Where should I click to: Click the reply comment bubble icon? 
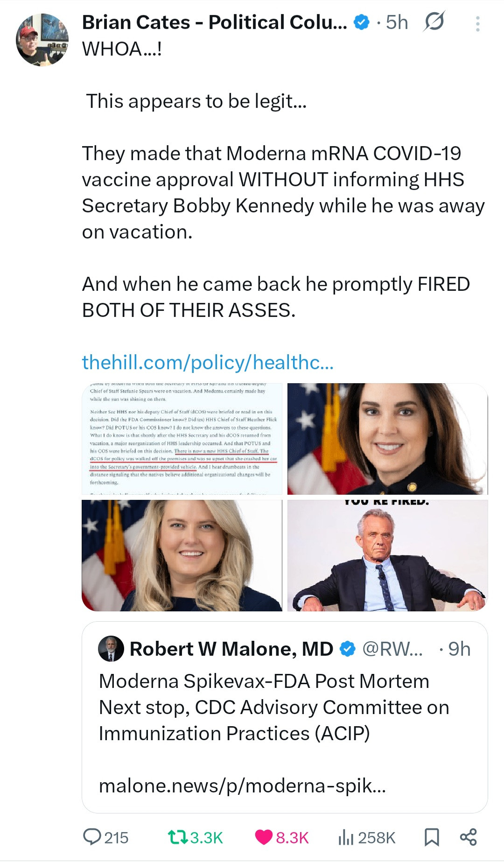[92, 837]
